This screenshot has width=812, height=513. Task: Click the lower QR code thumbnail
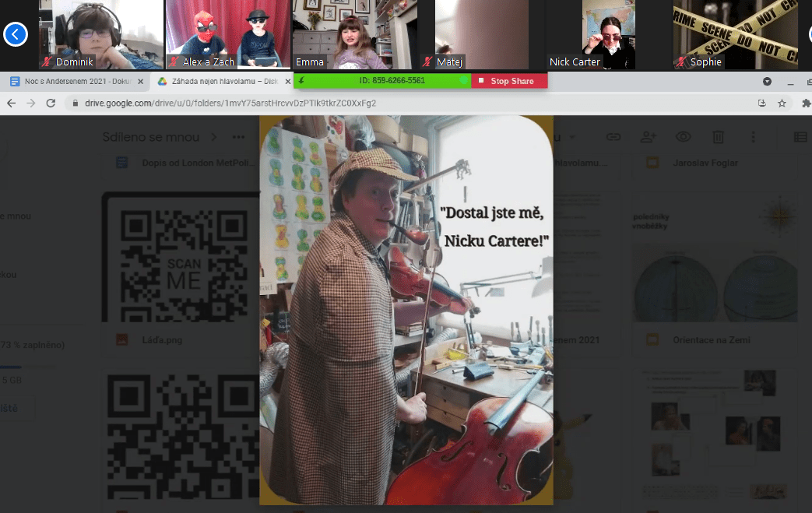click(181, 435)
